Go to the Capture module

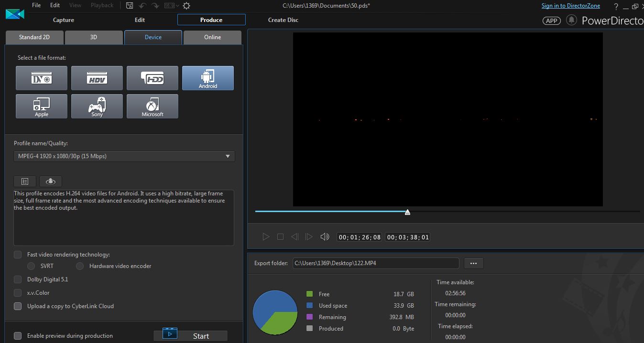(64, 20)
